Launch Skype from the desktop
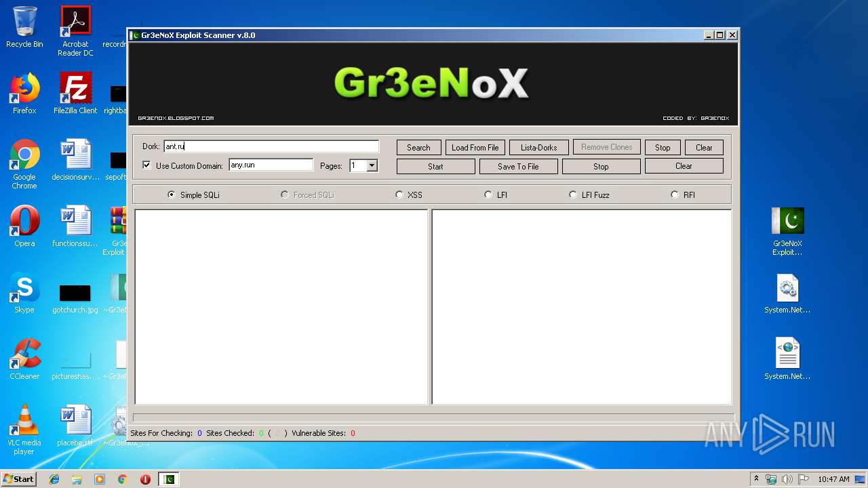The image size is (868, 488). pos(24,293)
